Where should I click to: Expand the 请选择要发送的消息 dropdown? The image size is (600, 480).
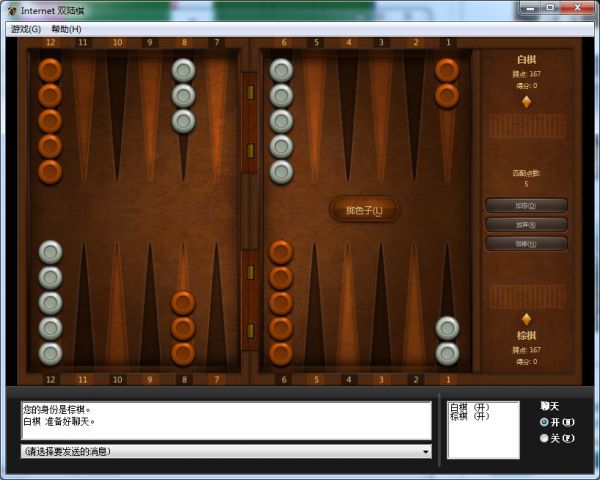226,452
